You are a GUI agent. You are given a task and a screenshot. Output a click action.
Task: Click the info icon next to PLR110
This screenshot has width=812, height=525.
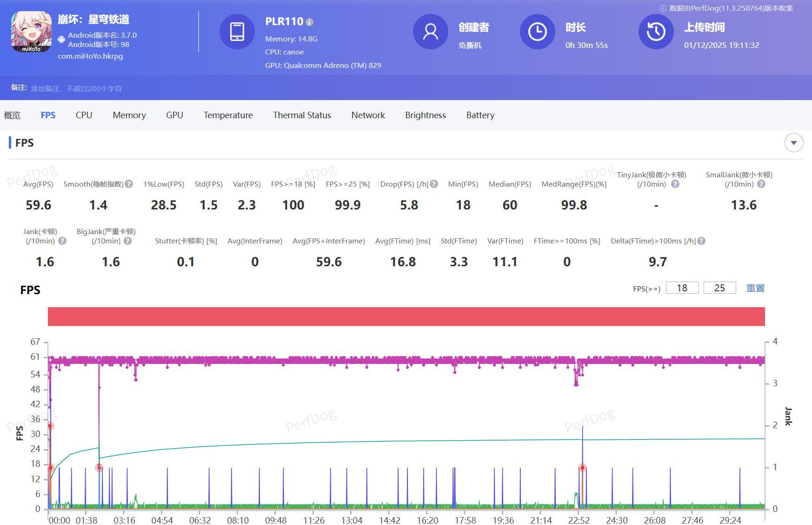click(x=310, y=22)
